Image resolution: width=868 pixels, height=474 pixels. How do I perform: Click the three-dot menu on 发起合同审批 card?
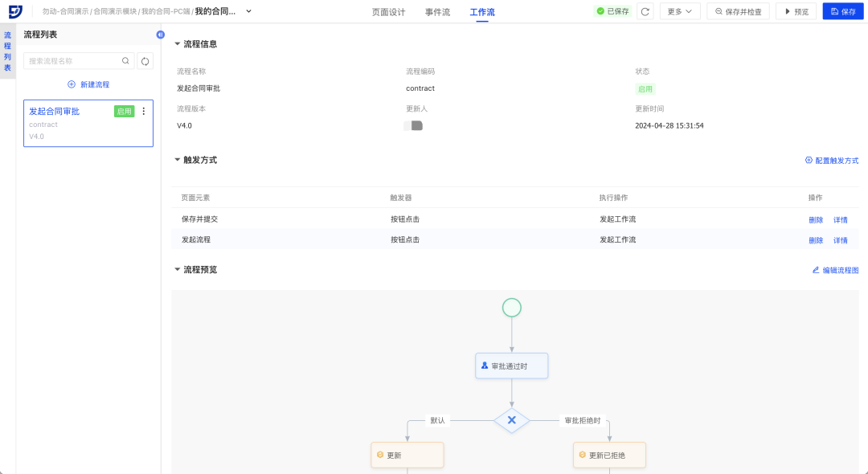(144, 112)
